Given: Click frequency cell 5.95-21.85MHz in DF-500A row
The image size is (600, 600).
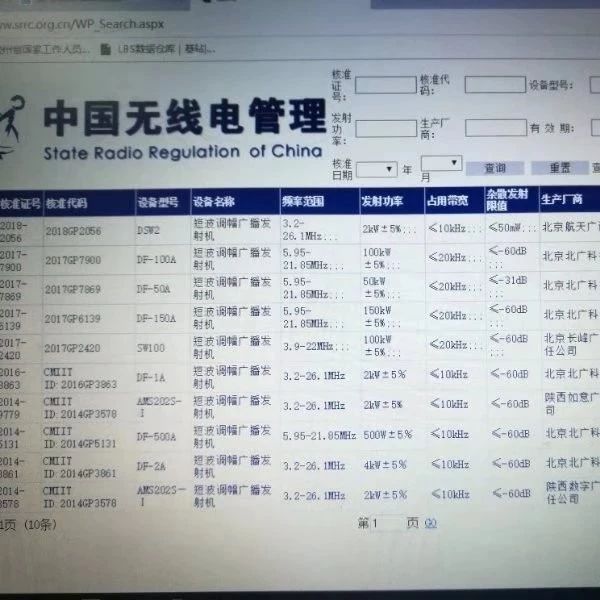Looking at the screenshot, I should pyautogui.click(x=319, y=435).
